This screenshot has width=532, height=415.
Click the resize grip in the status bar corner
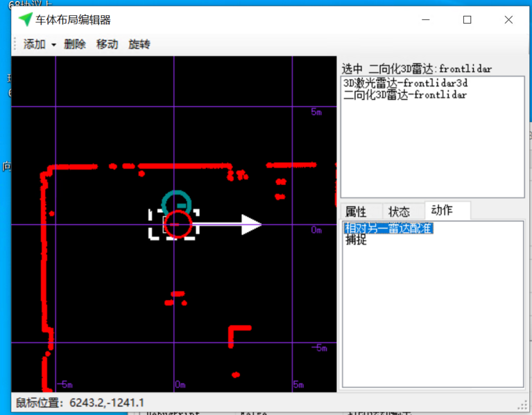coord(523,405)
